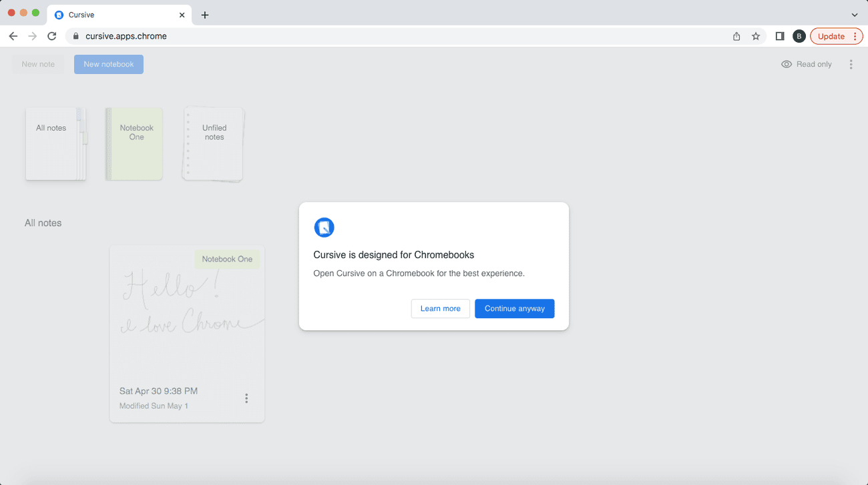
Task: Click the Learn more button
Action: [440, 308]
